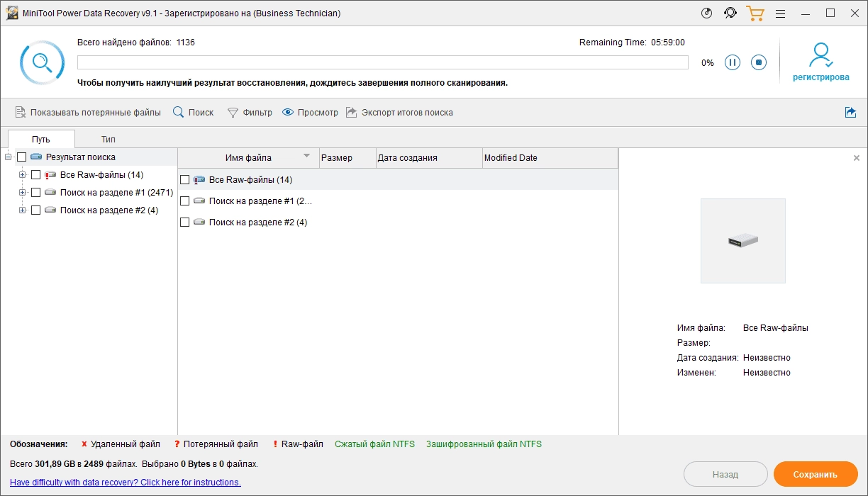Click the Назад button

pos(725,474)
